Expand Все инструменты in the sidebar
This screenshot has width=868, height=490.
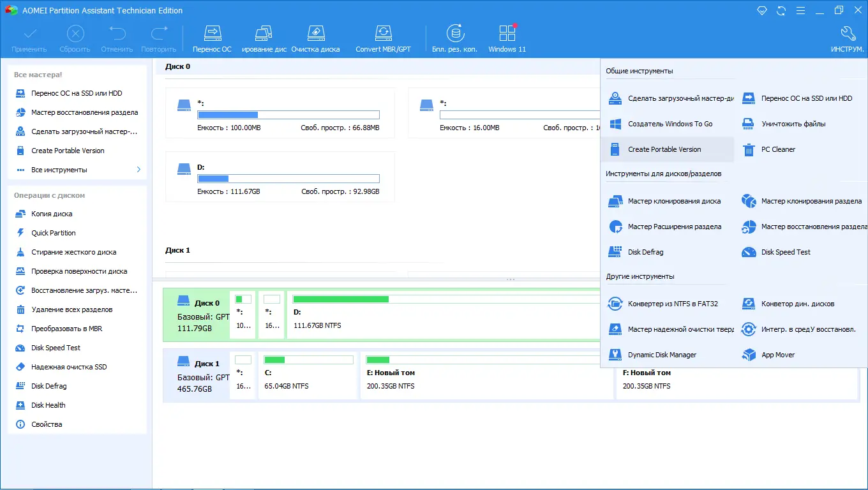(x=77, y=170)
